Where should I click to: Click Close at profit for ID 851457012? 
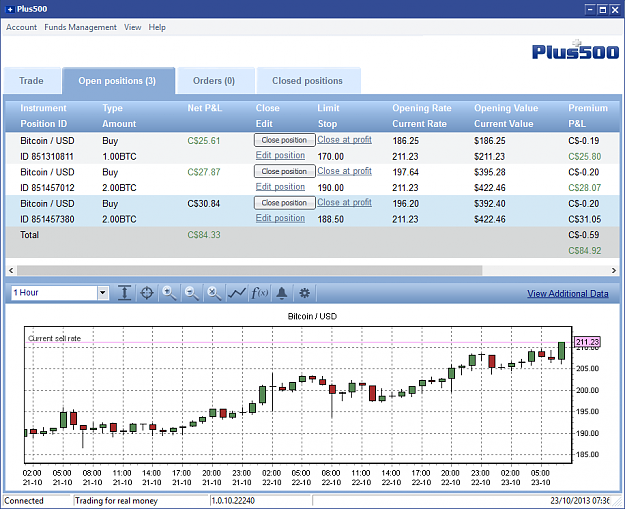pyautogui.click(x=344, y=171)
